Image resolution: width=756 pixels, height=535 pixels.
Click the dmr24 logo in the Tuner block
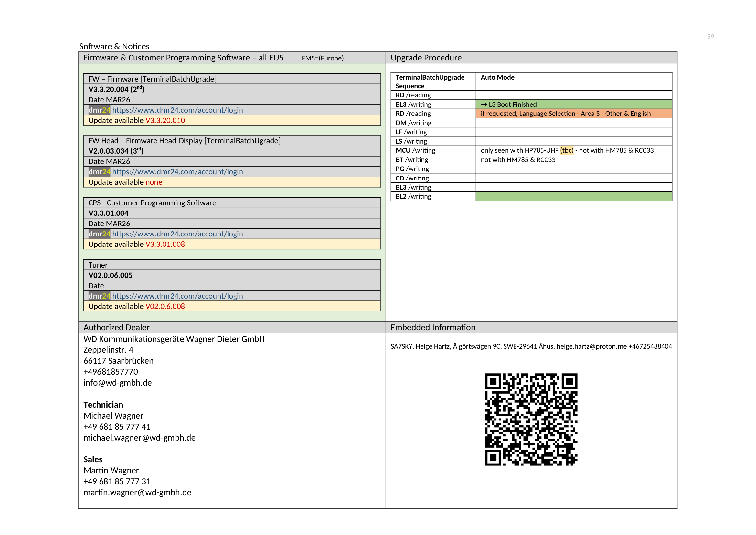pos(100,296)
